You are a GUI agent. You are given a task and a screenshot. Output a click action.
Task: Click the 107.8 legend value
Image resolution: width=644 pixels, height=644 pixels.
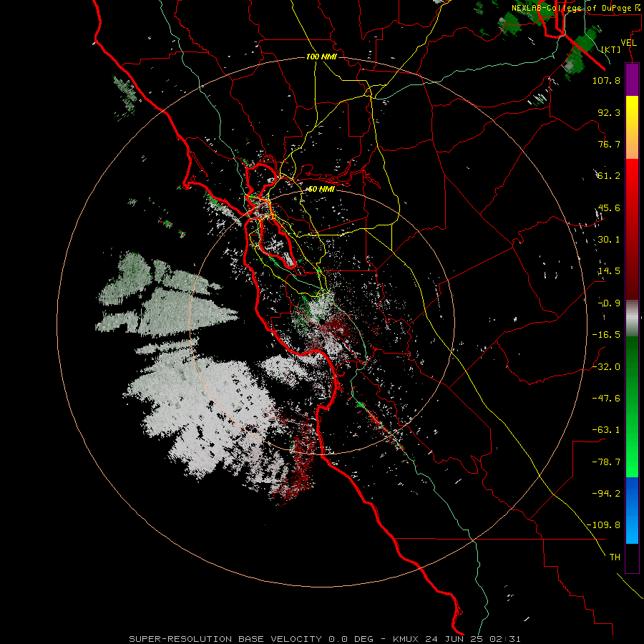[x=606, y=80]
